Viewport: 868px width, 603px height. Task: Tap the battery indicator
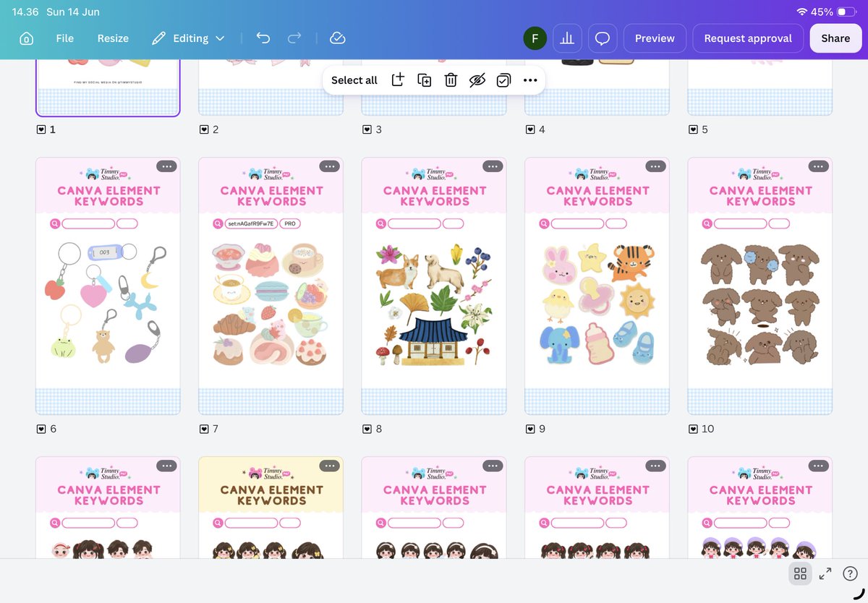(x=846, y=12)
